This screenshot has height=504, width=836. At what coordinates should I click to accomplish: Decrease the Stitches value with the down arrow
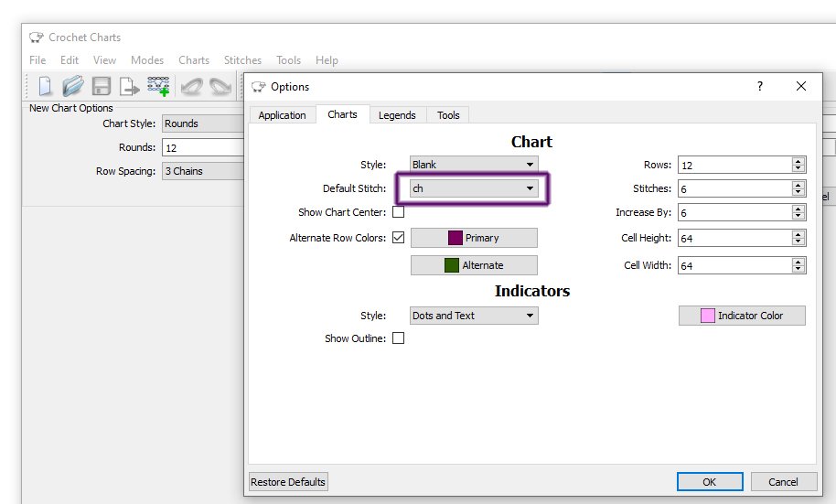(798, 192)
